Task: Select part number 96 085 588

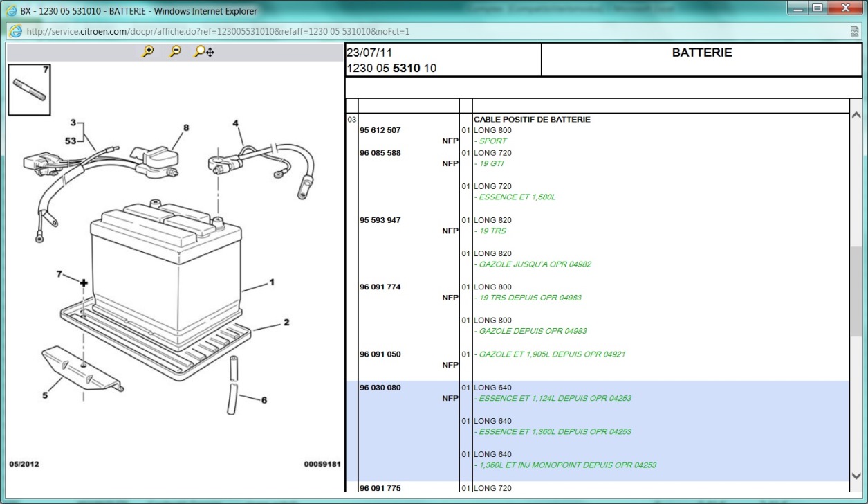Action: 380,152
